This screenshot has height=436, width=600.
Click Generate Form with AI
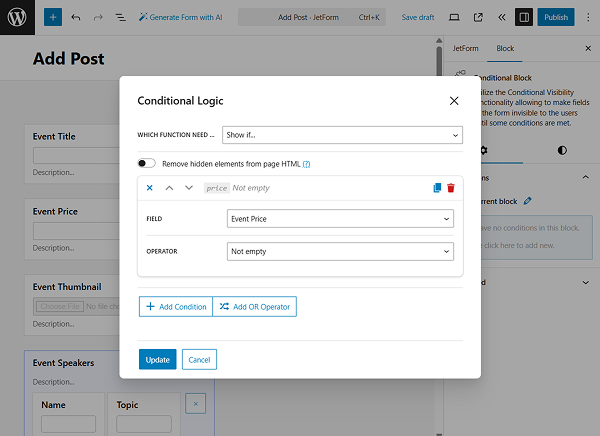[180, 17]
